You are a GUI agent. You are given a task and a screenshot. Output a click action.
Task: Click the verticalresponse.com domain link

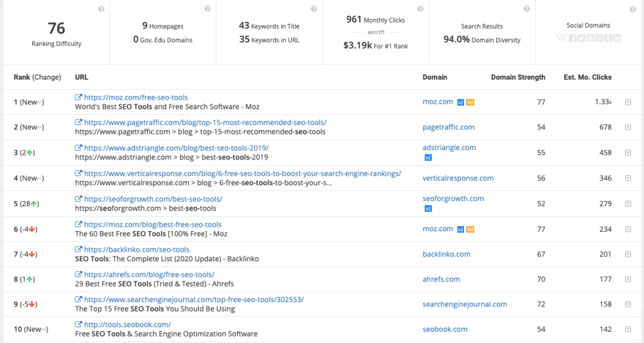click(458, 178)
